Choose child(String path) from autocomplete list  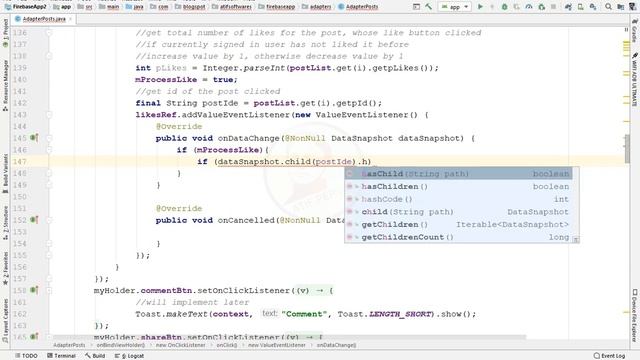pos(459,212)
